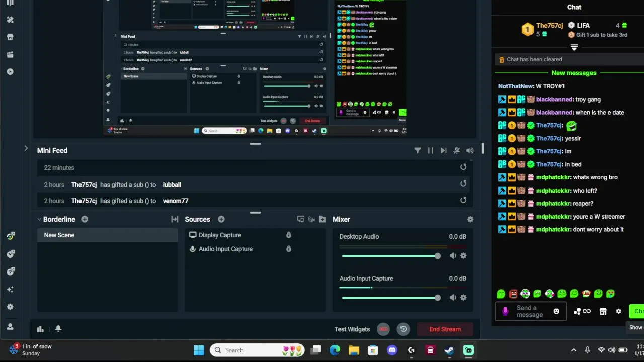Click the End Stream button

[x=445, y=329]
